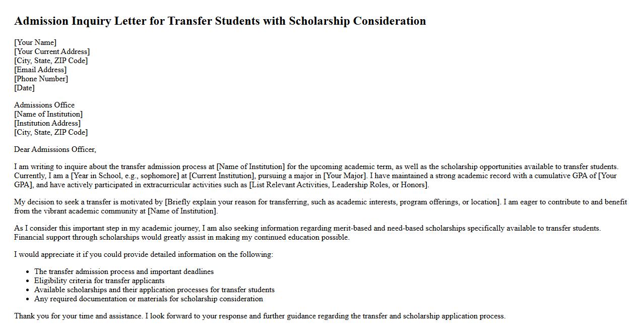Click the [Date] placeholder
644x328 pixels.
24,88
